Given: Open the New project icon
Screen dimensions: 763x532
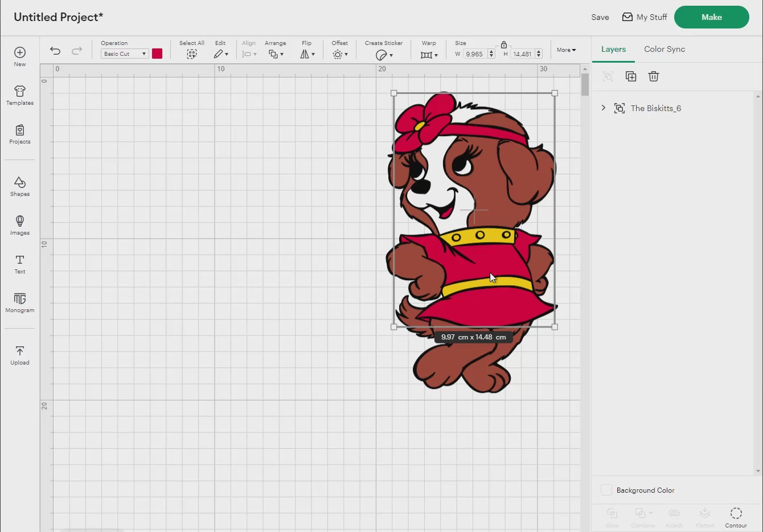Looking at the screenshot, I should point(20,56).
